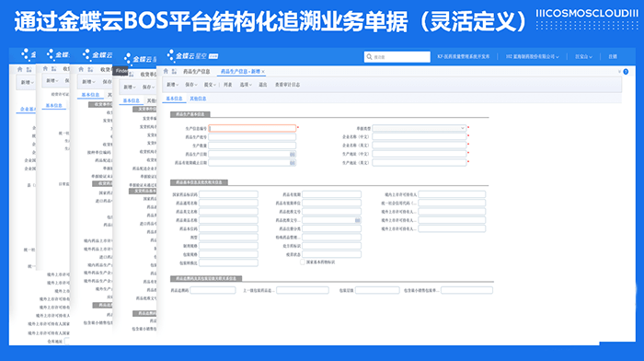This screenshot has width=644, height=361.
Task: Focus the 统一社会信用代码 field
Action: point(452,204)
